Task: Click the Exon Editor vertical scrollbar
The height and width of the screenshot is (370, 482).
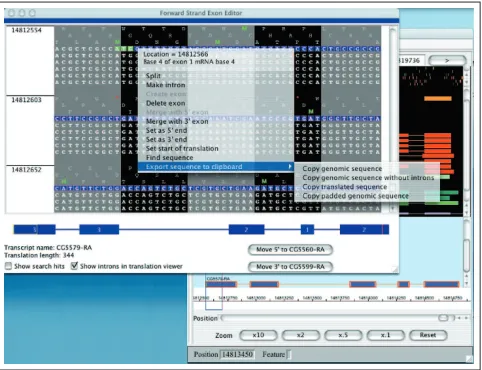Action: tap(393, 118)
